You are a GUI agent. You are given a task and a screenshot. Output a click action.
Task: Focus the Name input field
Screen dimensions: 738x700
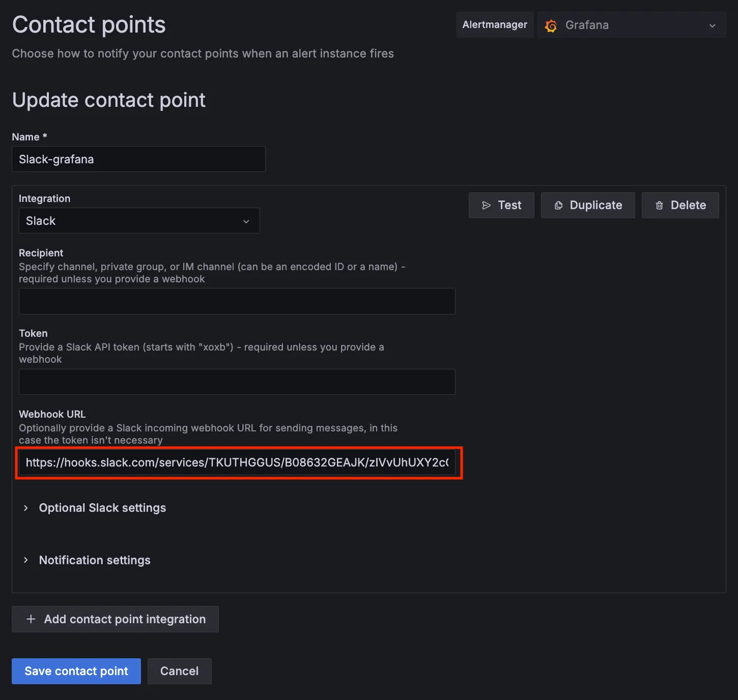[x=138, y=159]
